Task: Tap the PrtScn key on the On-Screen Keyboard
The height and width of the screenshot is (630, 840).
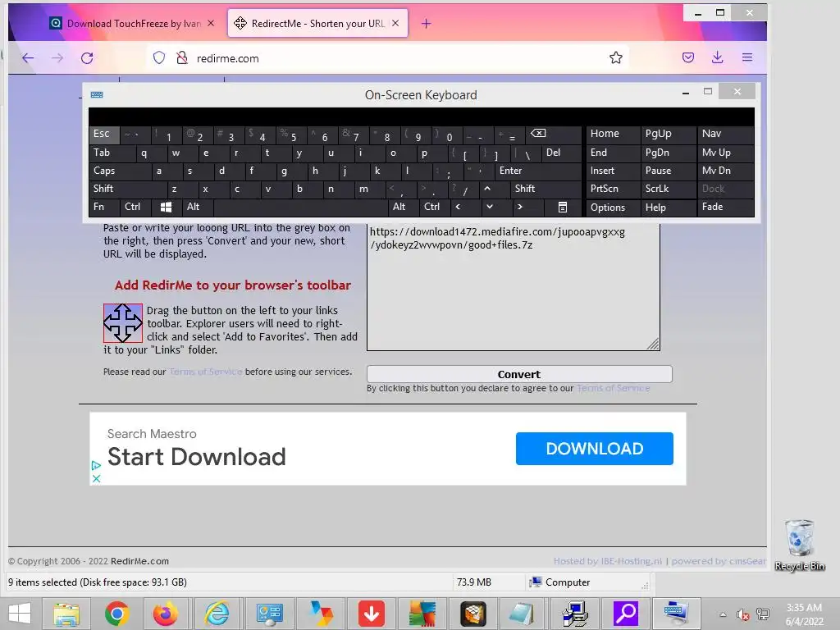Action: 613,189
